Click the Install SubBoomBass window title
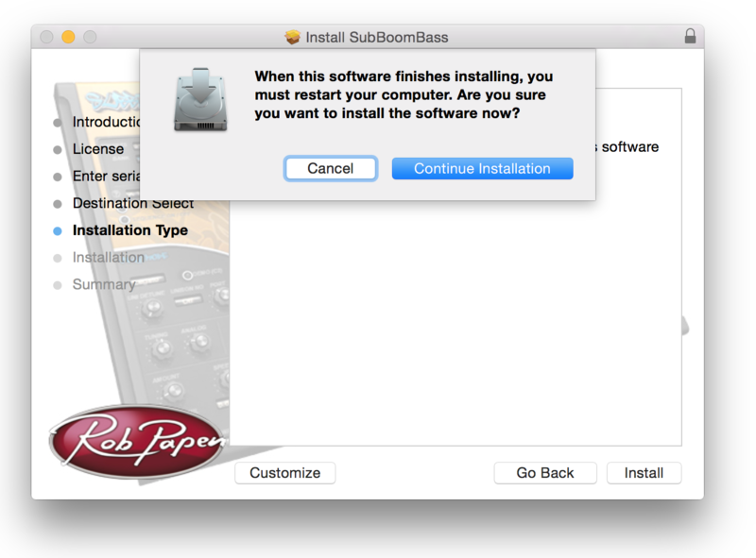Image resolution: width=756 pixels, height=558 pixels. (377, 37)
